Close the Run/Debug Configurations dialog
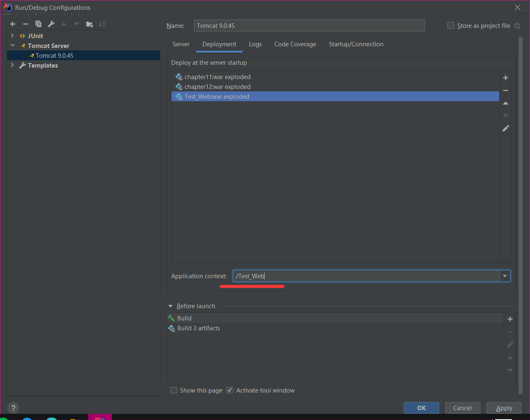The width and height of the screenshot is (530, 420). pos(517,7)
